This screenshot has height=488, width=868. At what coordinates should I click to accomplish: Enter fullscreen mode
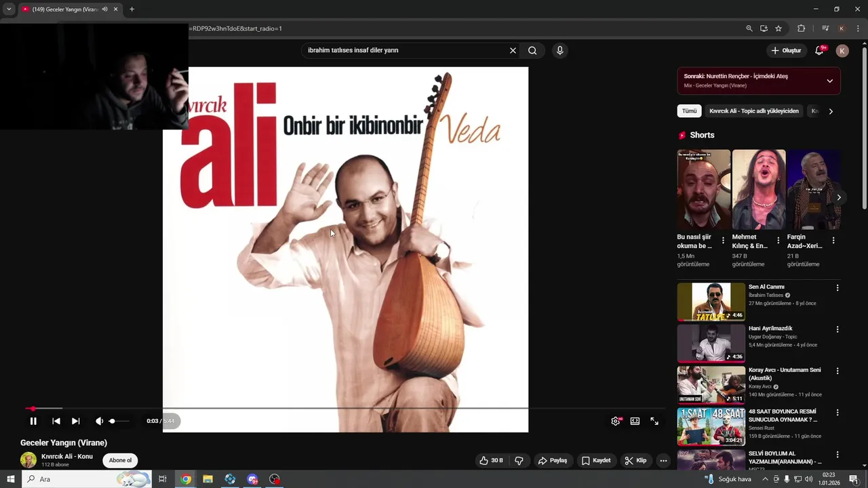pos(654,421)
